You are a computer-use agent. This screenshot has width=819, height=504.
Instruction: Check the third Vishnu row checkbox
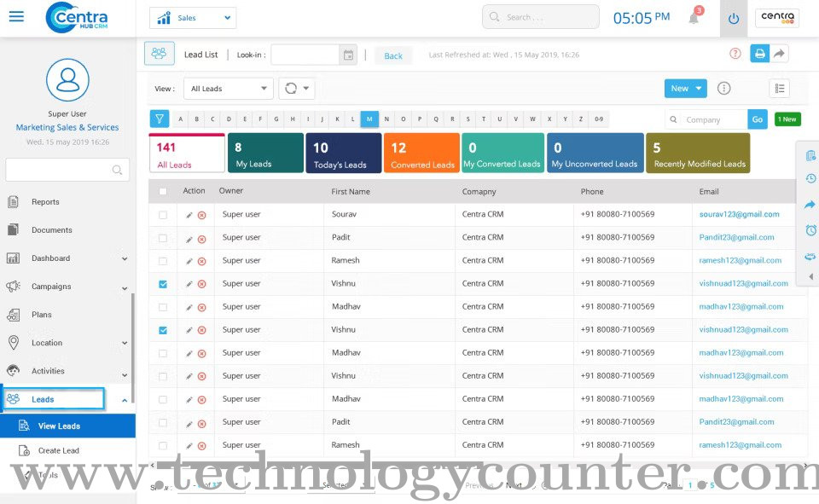[x=163, y=376]
